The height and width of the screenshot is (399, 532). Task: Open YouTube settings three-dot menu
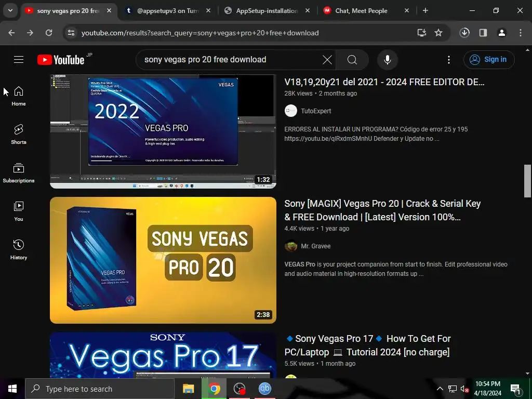448,60
